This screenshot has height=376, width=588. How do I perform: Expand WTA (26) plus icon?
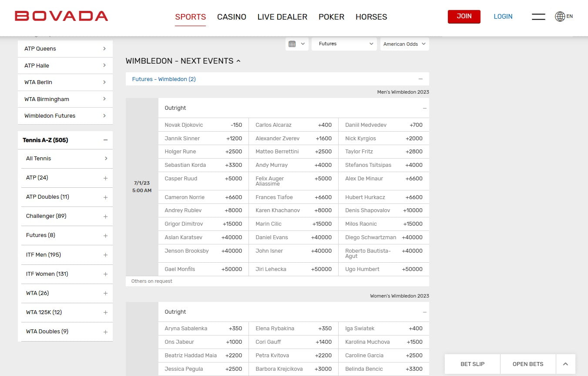click(x=105, y=293)
